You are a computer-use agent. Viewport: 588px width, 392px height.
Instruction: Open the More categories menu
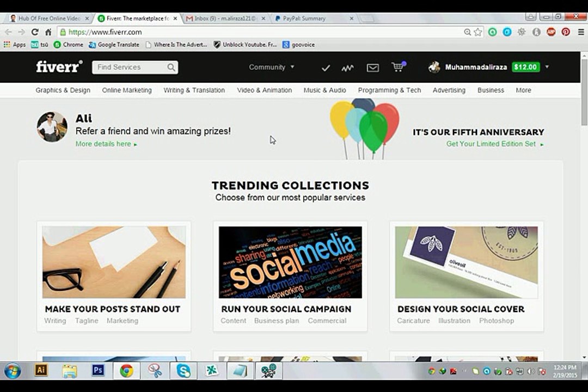tap(523, 90)
